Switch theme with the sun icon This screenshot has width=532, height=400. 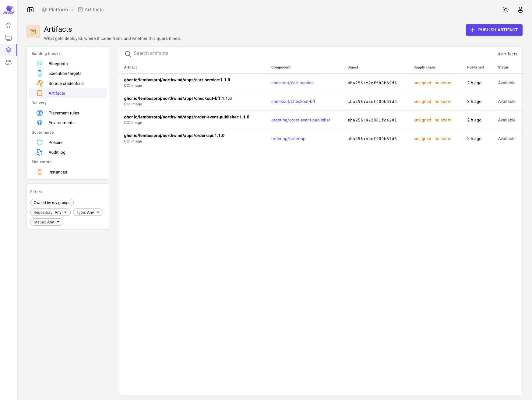click(x=506, y=10)
